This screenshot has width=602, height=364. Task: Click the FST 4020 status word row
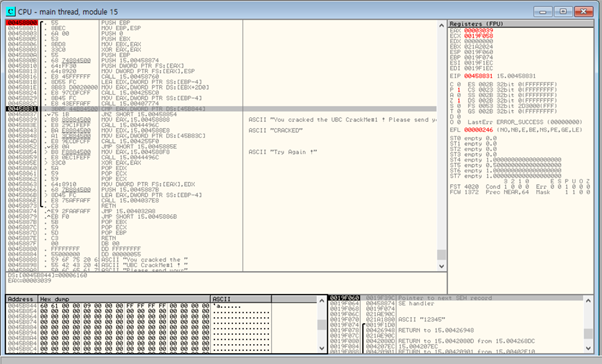(x=520, y=187)
